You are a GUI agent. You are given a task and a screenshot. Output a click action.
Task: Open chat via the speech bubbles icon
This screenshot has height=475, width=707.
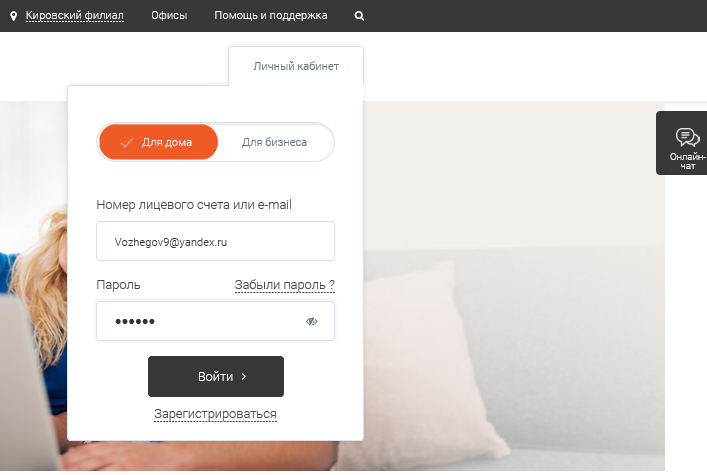coord(687,137)
